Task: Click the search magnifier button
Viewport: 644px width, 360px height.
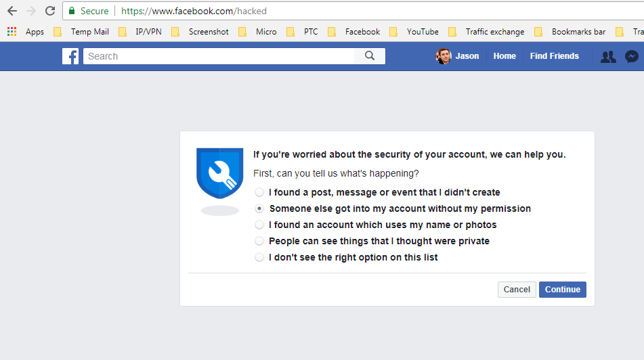Action: point(370,56)
